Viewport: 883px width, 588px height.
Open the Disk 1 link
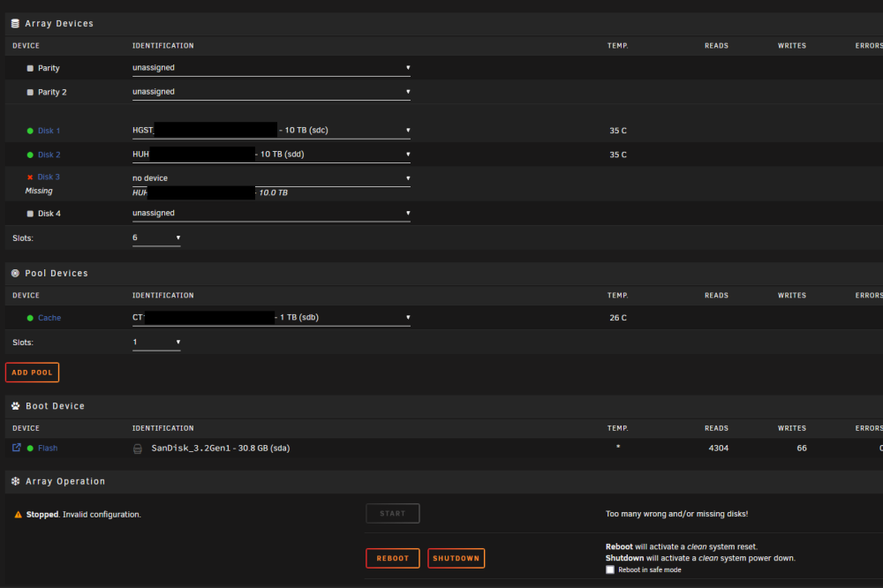click(49, 131)
